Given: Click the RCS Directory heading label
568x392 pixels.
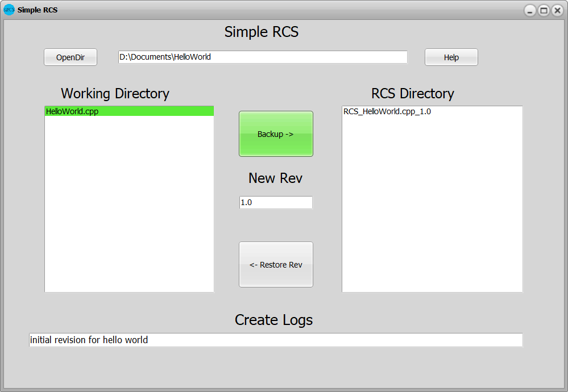Looking at the screenshot, I should pyautogui.click(x=413, y=93).
